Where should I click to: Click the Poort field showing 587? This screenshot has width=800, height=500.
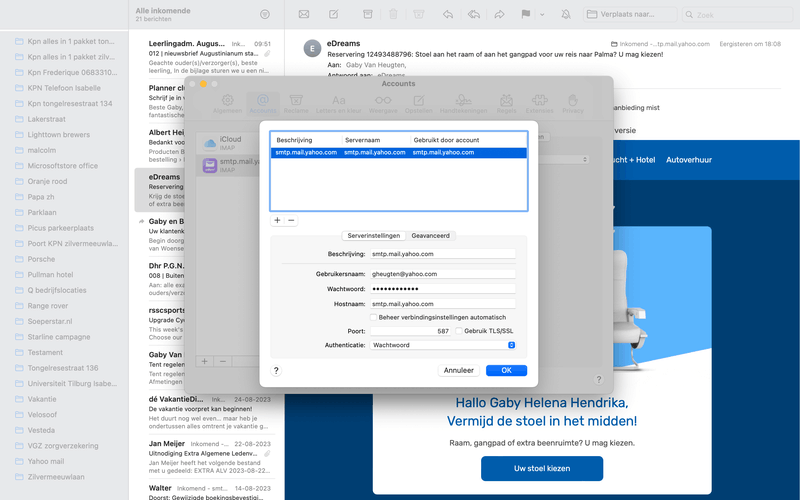tap(410, 331)
